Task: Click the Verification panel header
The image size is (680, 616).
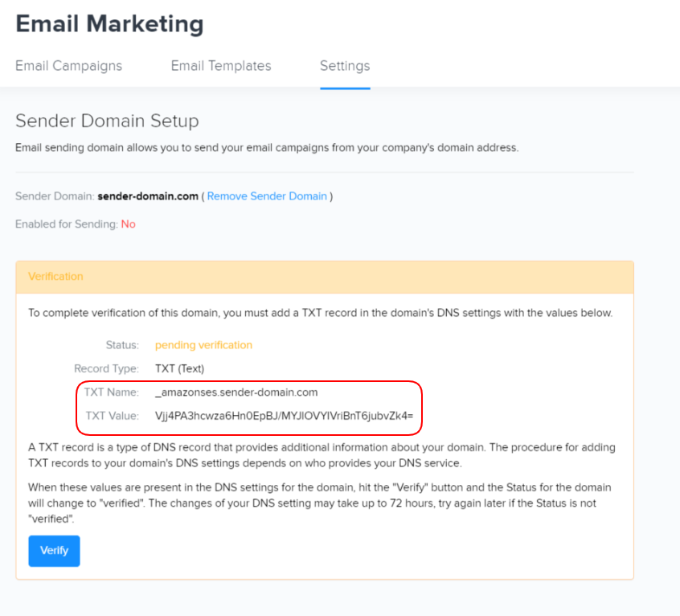Action: coord(55,276)
